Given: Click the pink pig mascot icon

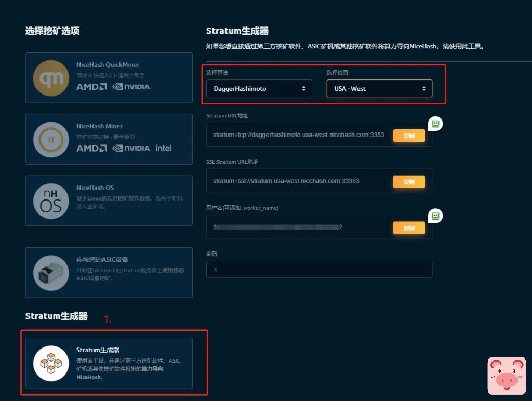Looking at the screenshot, I should 507,376.
